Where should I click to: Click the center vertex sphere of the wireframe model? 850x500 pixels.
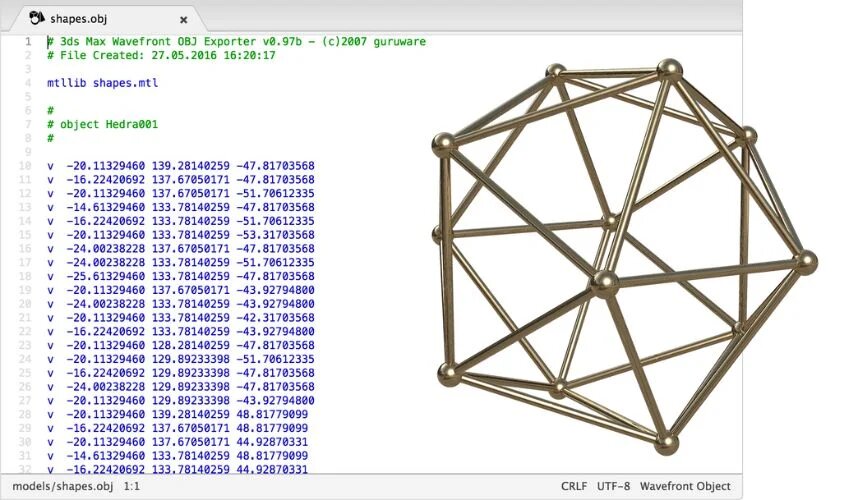tap(602, 284)
